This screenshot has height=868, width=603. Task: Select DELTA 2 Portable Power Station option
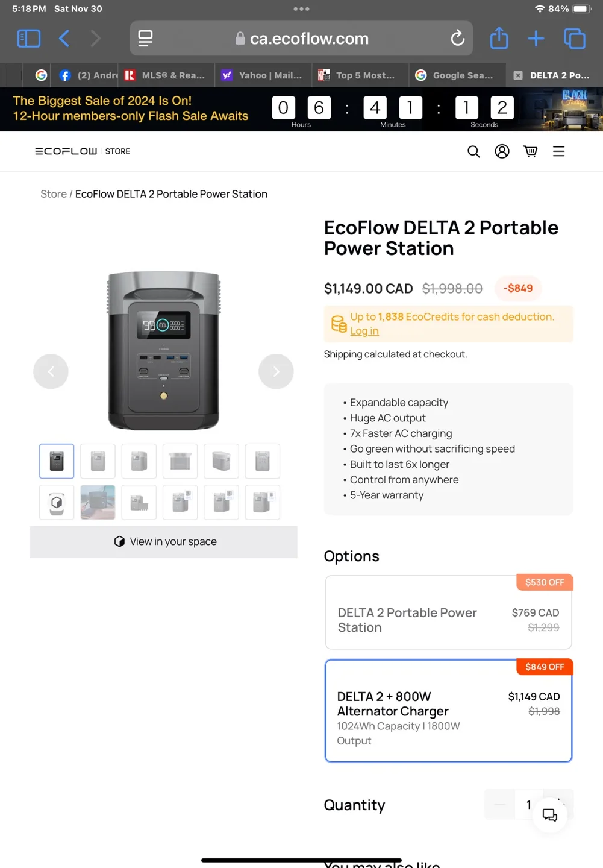pos(448,612)
